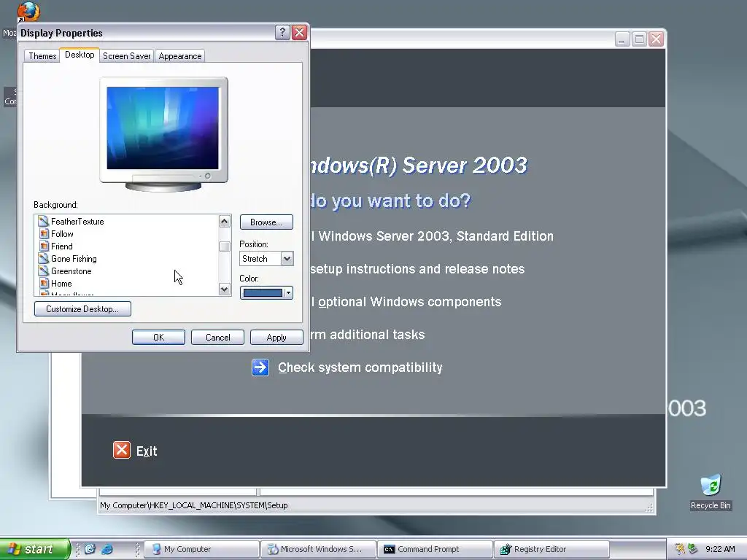Open the Appearance tab
The image size is (747, 560).
point(179,55)
